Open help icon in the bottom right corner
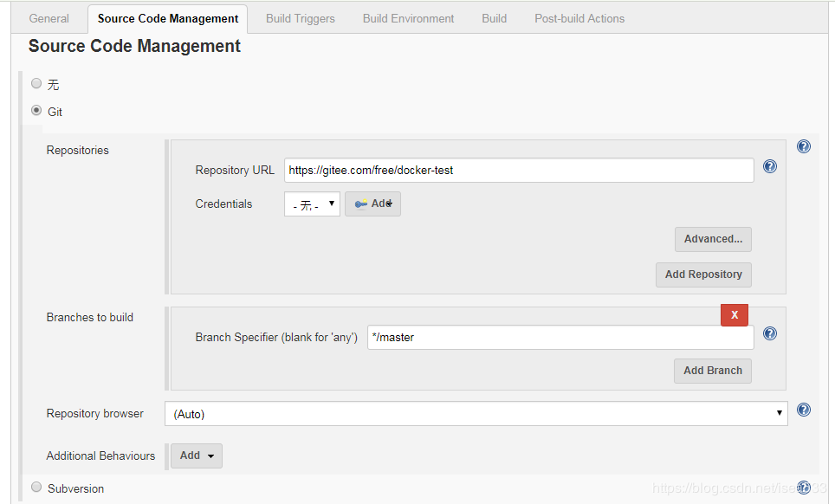Screen dimensions: 835x504 point(804,488)
